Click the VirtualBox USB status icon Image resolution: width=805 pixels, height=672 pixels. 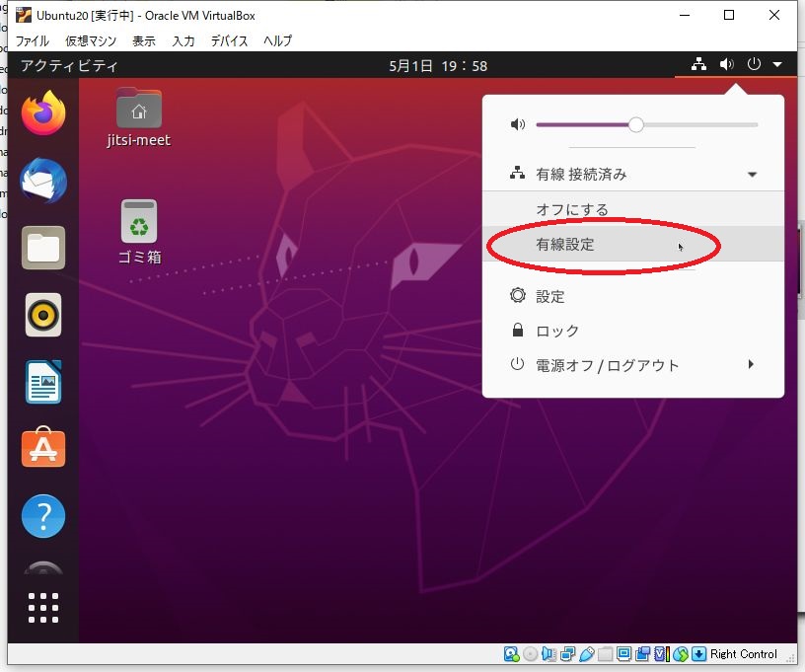[x=586, y=654]
